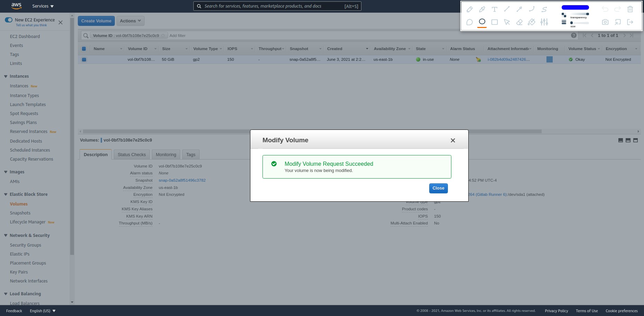Click the Feedback link in footer
This screenshot has height=316, width=644.
click(14, 311)
